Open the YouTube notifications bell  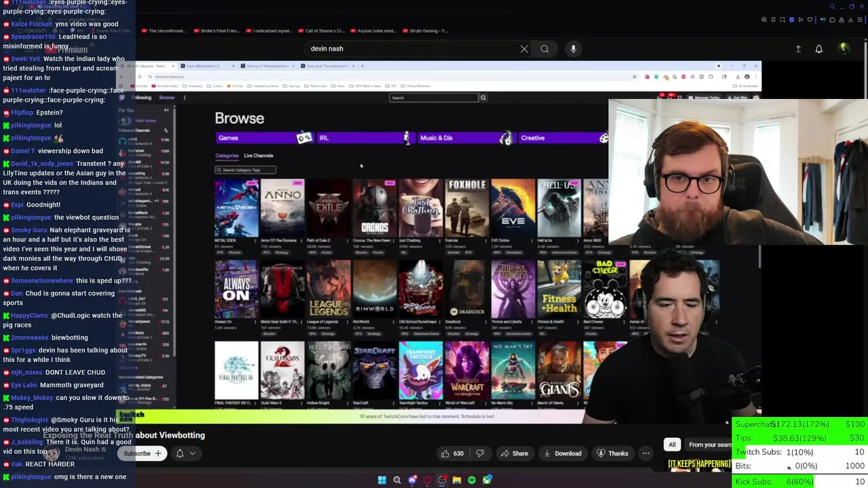point(818,49)
